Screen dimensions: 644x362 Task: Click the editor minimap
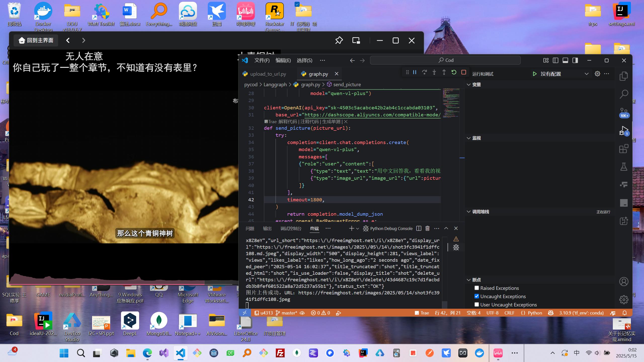pyautogui.click(x=452, y=103)
